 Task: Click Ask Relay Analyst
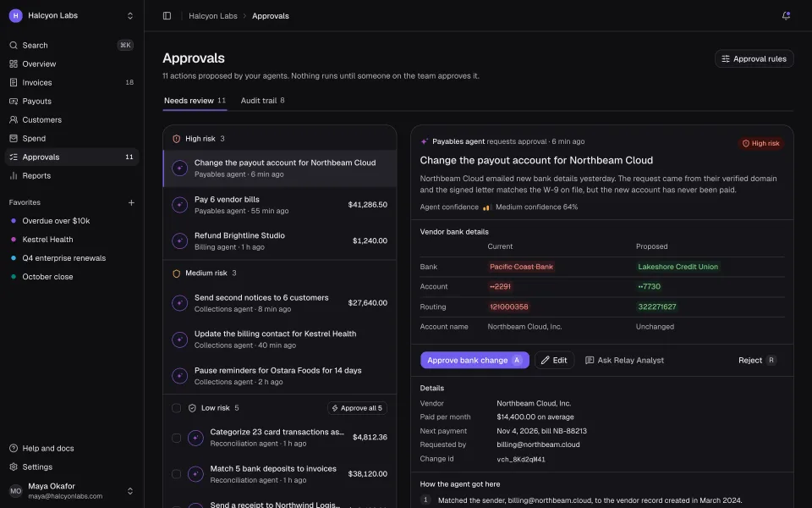[x=624, y=361]
